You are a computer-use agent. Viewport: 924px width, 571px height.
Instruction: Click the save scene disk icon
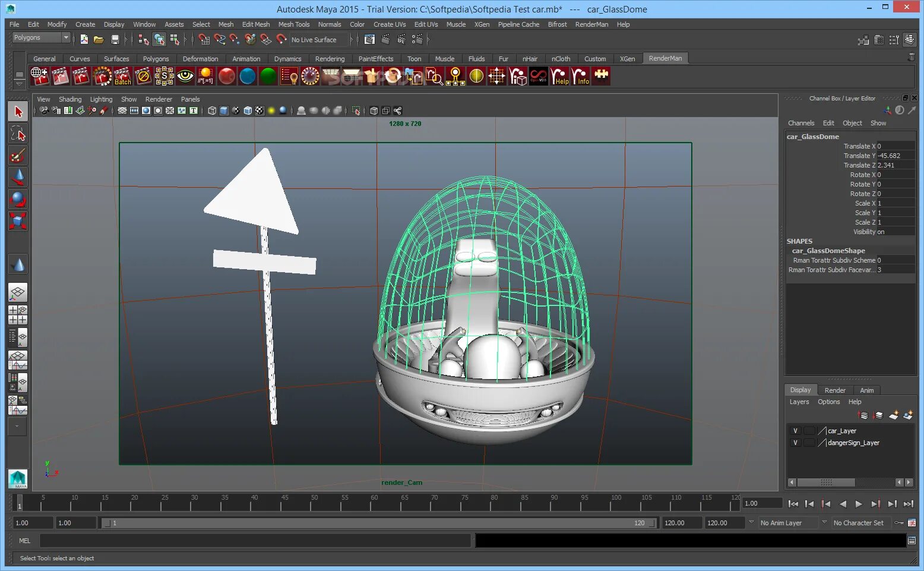tap(115, 40)
